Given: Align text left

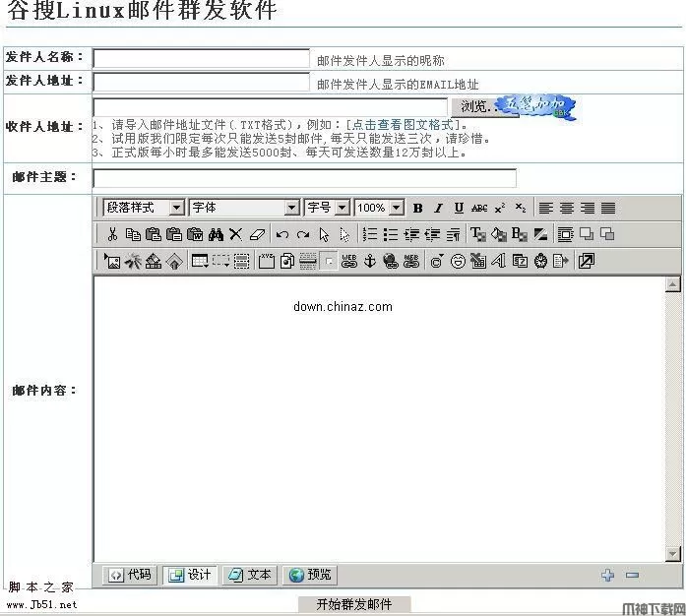Looking at the screenshot, I should [545, 209].
